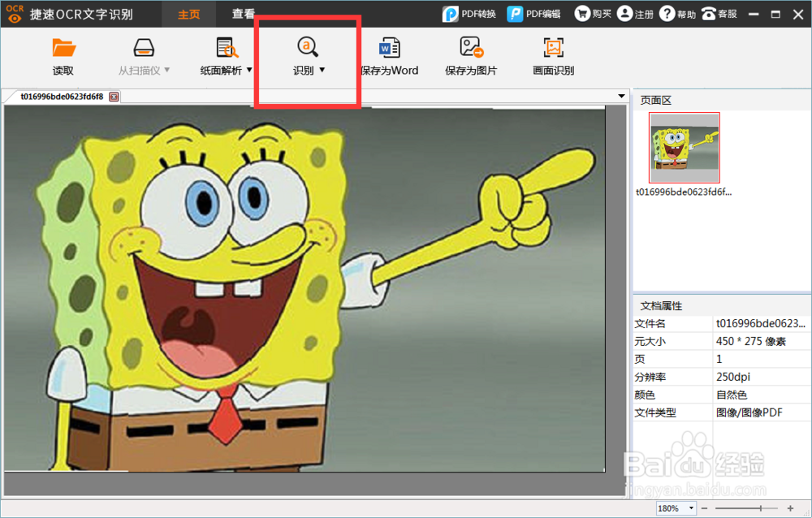The image size is (812, 518).
Task: Expand the 纸面解析 dropdown arrow
Action: click(249, 70)
